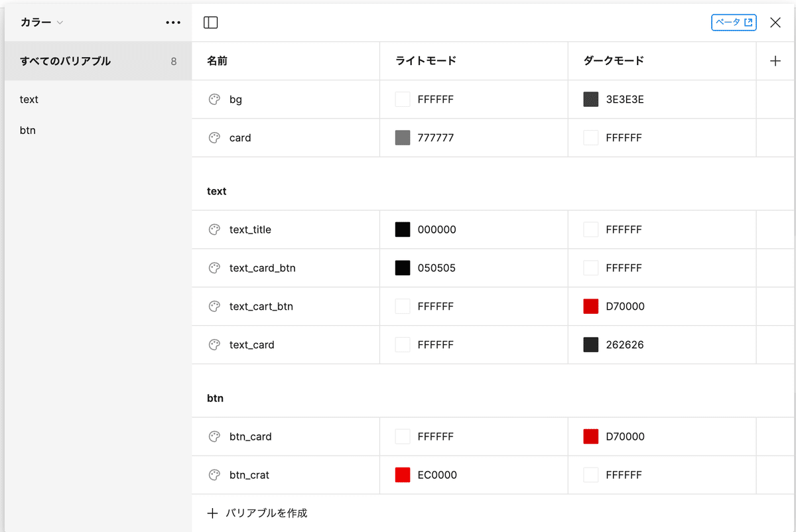This screenshot has width=796, height=532.
Task: Click the plus icon to add mode
Action: tap(775, 61)
